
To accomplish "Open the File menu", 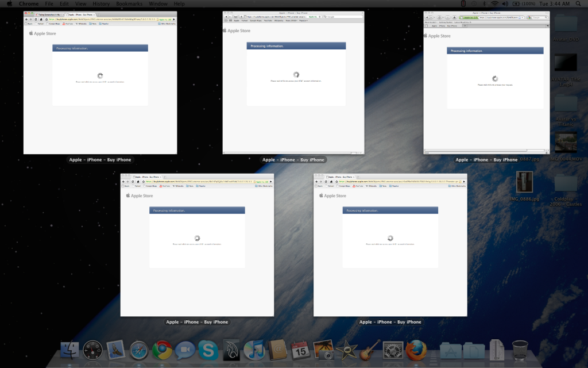I will 49,4.
